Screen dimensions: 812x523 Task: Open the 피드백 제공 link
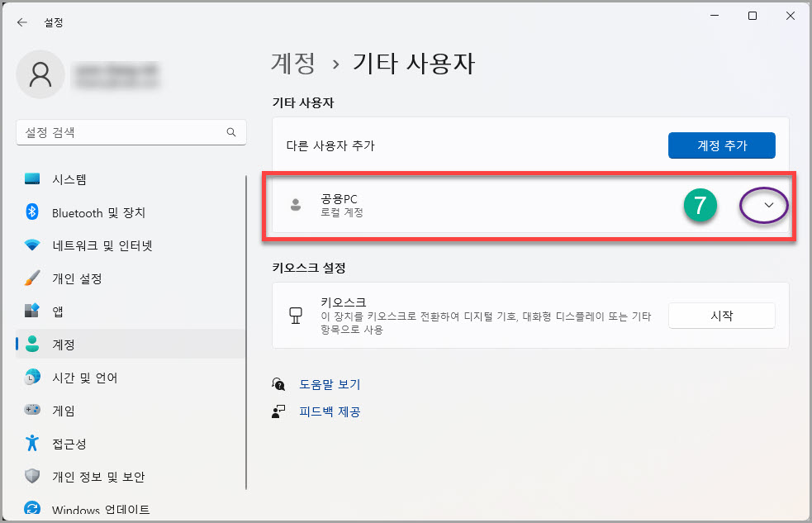coord(329,412)
